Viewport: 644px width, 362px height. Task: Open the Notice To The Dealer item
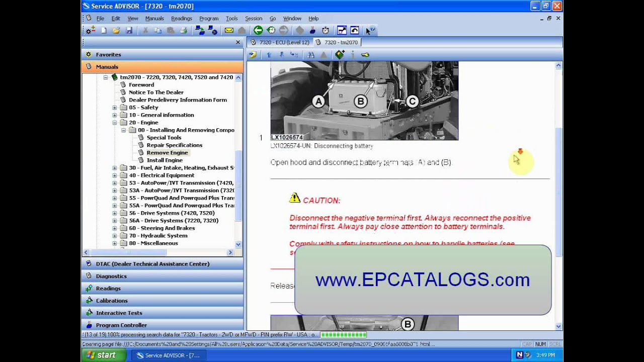pos(156,93)
